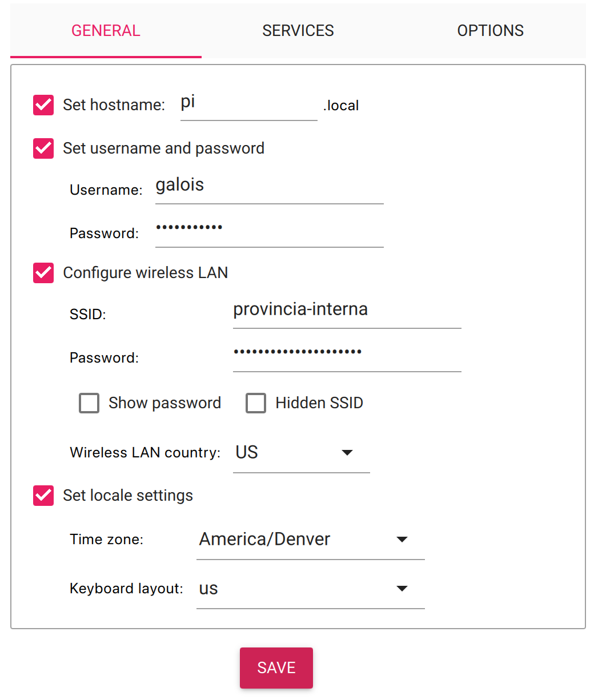Save the settings with the SAVE button

pyautogui.click(x=276, y=668)
